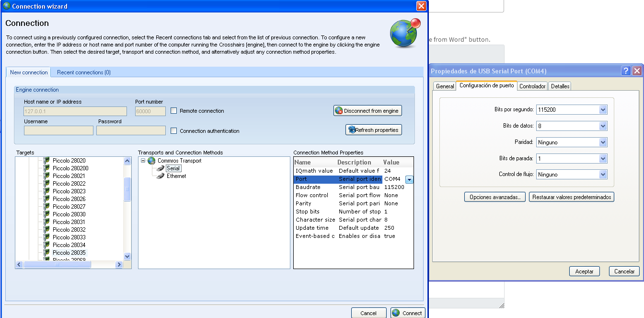
Task: Click the chip icon beside Piccolo 28026
Action: (x=46, y=199)
